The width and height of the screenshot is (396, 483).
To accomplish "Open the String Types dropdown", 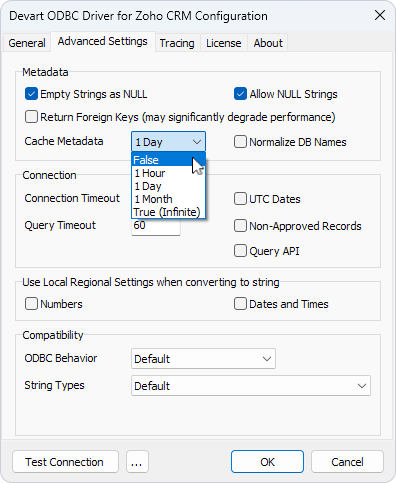I will coord(251,386).
